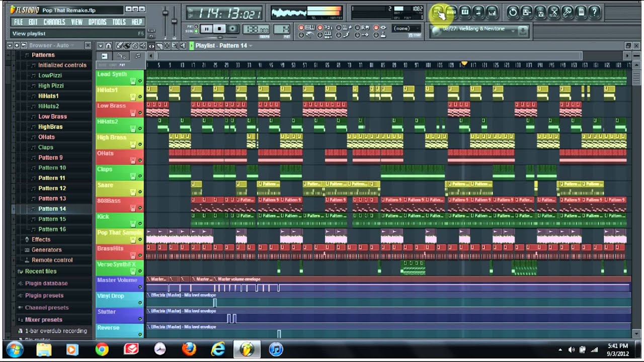
Task: Mute the Lead Synth track via green dot
Action: tap(140, 81)
